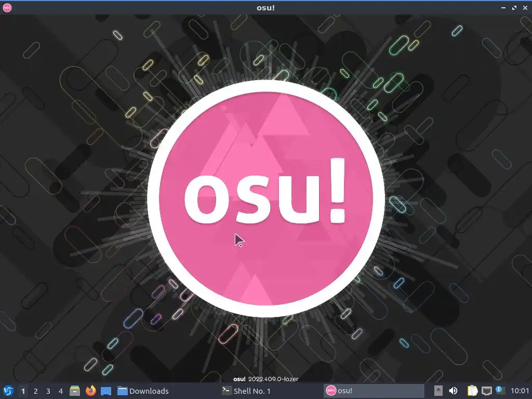Click the show desktop icon

tap(106, 391)
